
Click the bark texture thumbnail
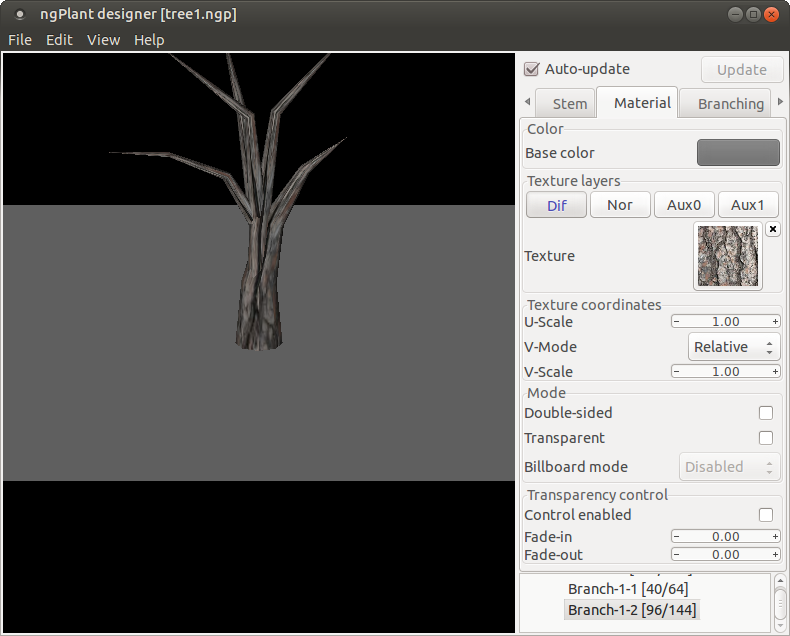point(727,256)
